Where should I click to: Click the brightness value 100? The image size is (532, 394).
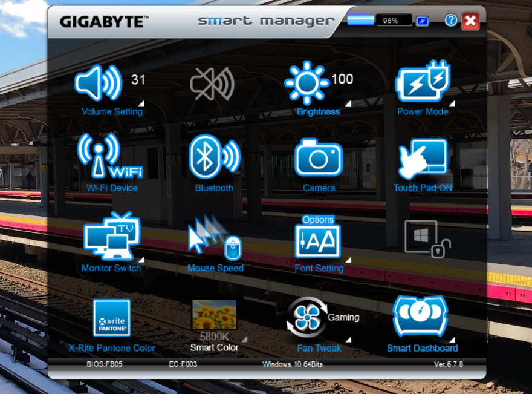[x=342, y=79]
